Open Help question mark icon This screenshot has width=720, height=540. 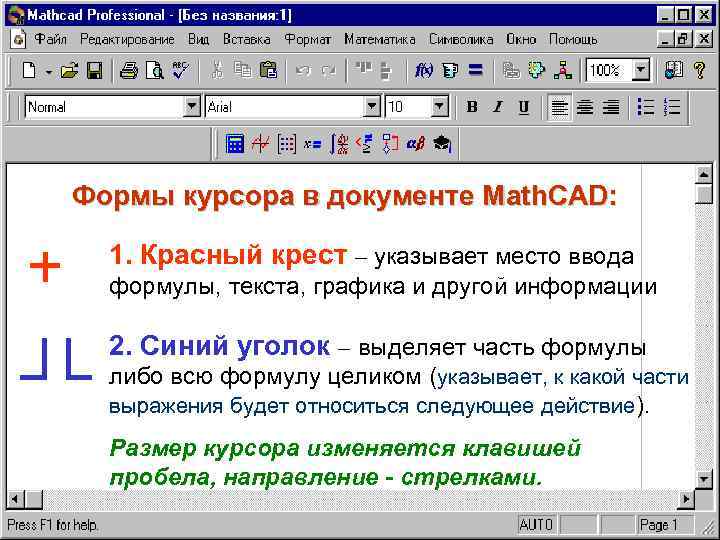click(699, 71)
